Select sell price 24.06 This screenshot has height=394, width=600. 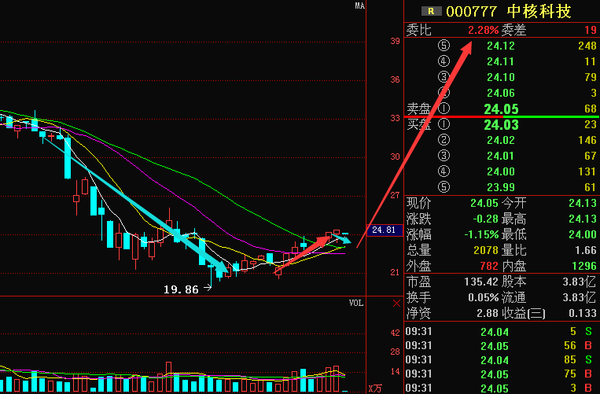tap(501, 93)
